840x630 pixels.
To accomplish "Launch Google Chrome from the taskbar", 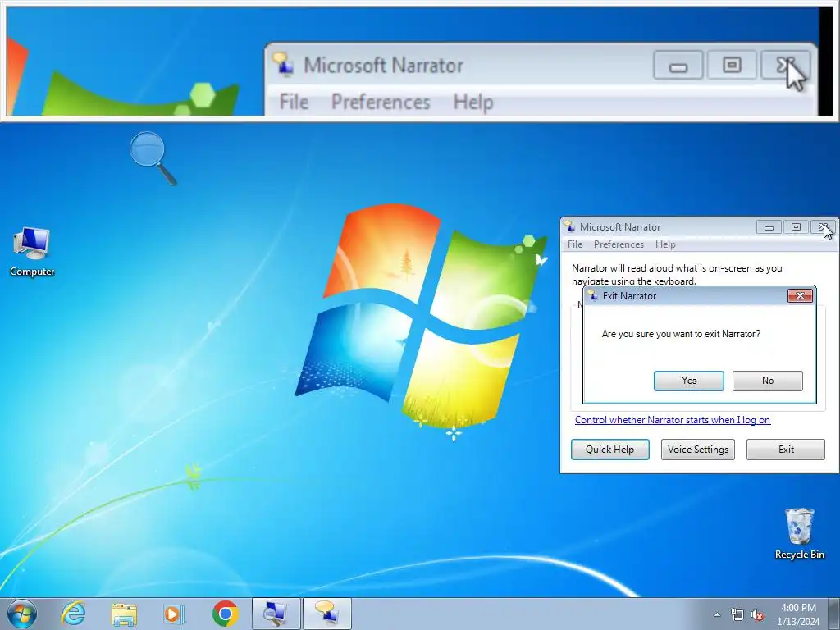I will pos(225,614).
